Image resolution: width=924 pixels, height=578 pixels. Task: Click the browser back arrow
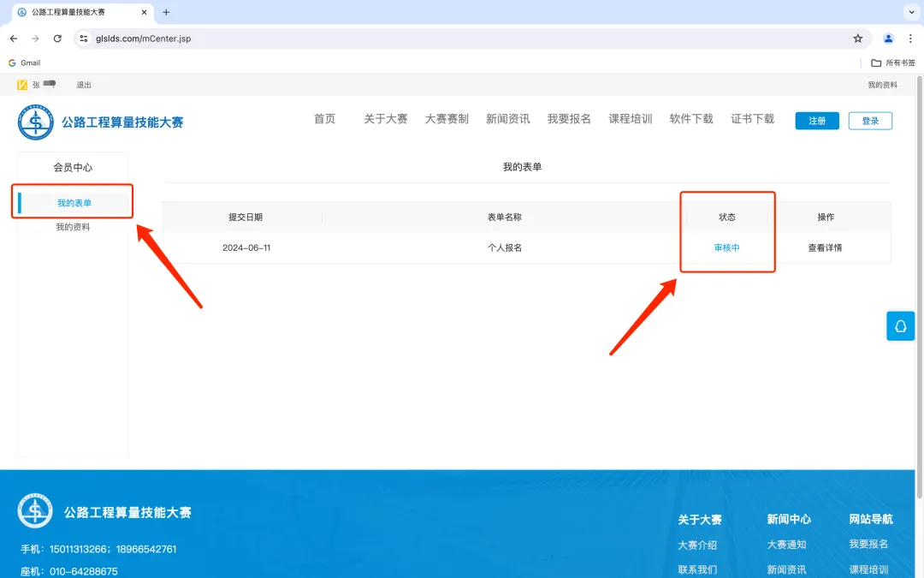coord(13,38)
